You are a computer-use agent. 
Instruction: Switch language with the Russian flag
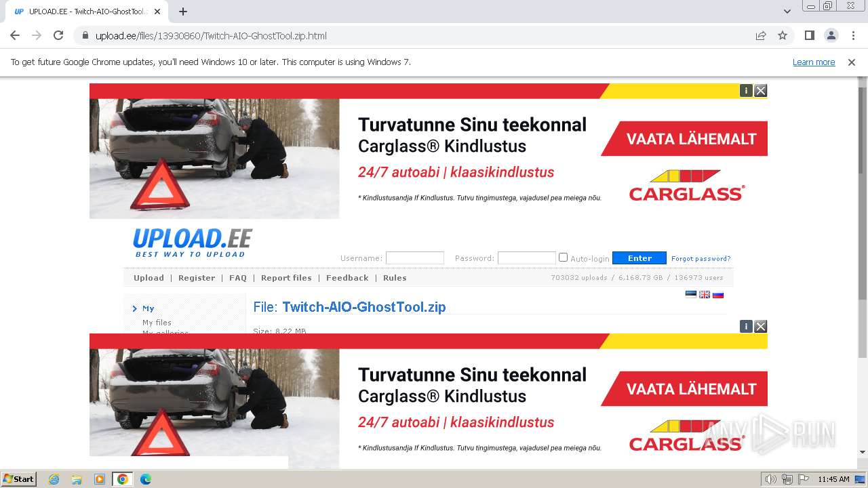[x=718, y=294]
